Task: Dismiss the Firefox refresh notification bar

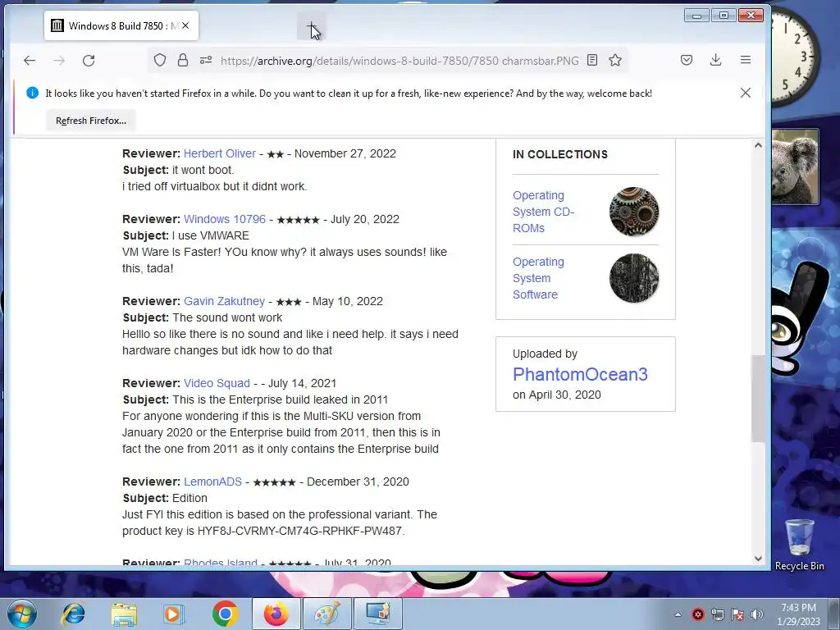Action: pyautogui.click(x=745, y=93)
